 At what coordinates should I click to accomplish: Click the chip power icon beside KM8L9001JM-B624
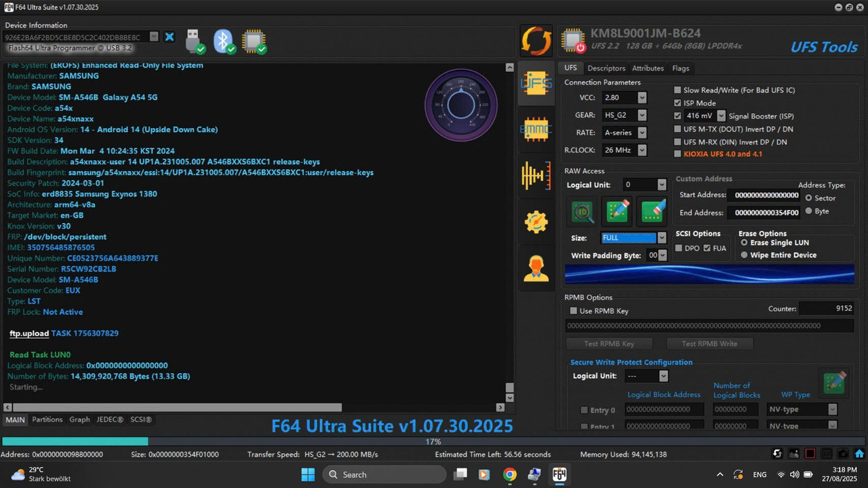(x=574, y=41)
